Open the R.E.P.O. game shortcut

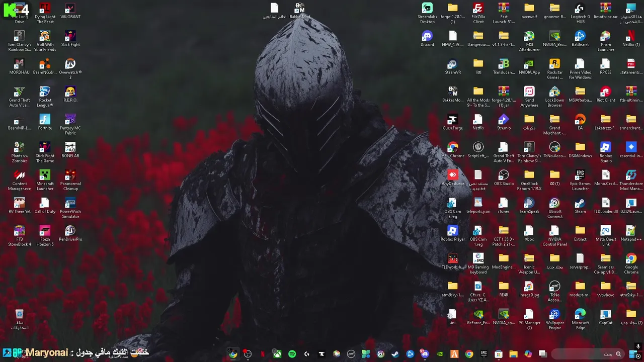pyautogui.click(x=70, y=94)
